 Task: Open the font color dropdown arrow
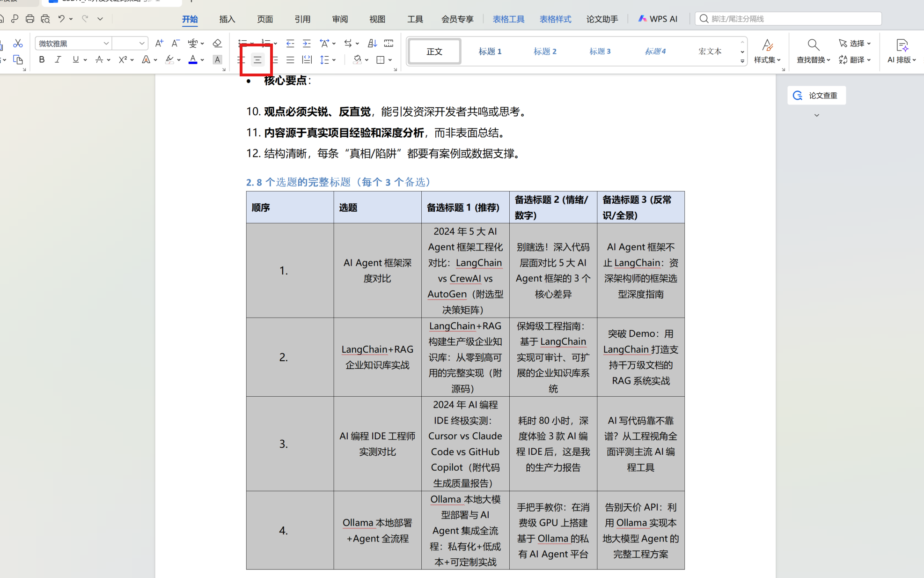[x=202, y=59]
